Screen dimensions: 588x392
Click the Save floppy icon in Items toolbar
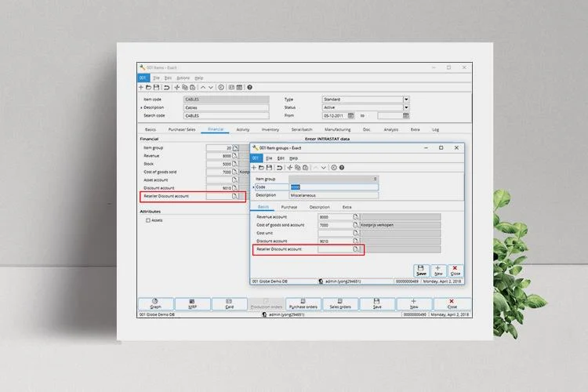point(156,87)
